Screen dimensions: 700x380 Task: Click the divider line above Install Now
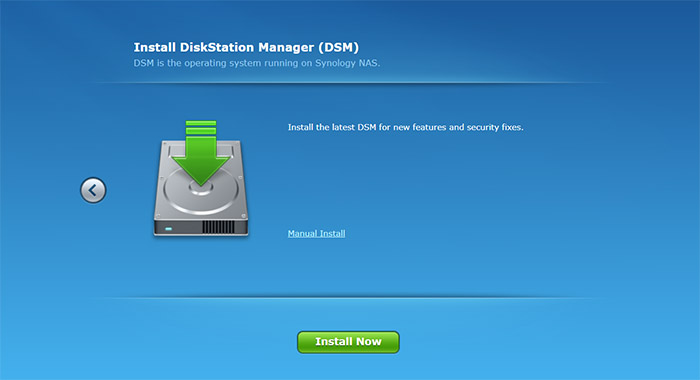350,297
